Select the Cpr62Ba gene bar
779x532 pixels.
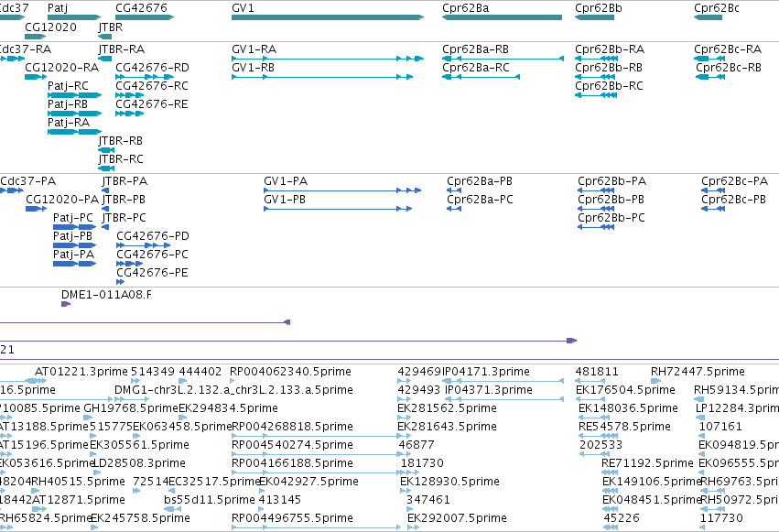click(x=502, y=17)
